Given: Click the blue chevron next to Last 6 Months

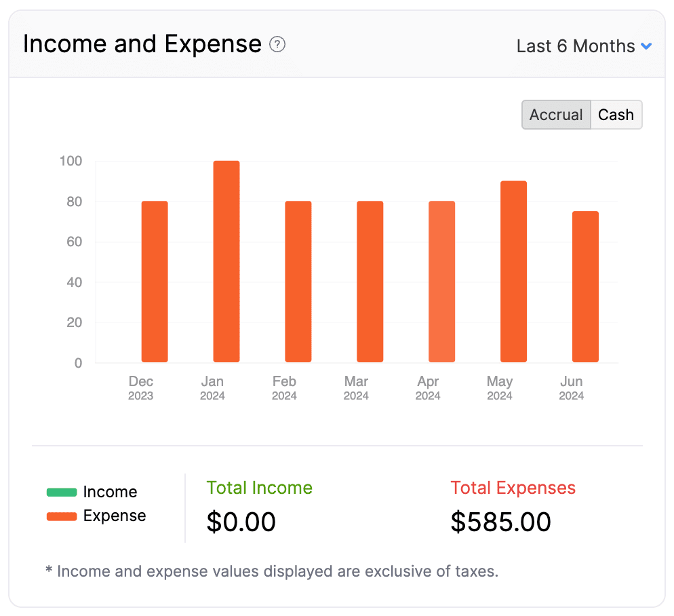Looking at the screenshot, I should tap(645, 46).
